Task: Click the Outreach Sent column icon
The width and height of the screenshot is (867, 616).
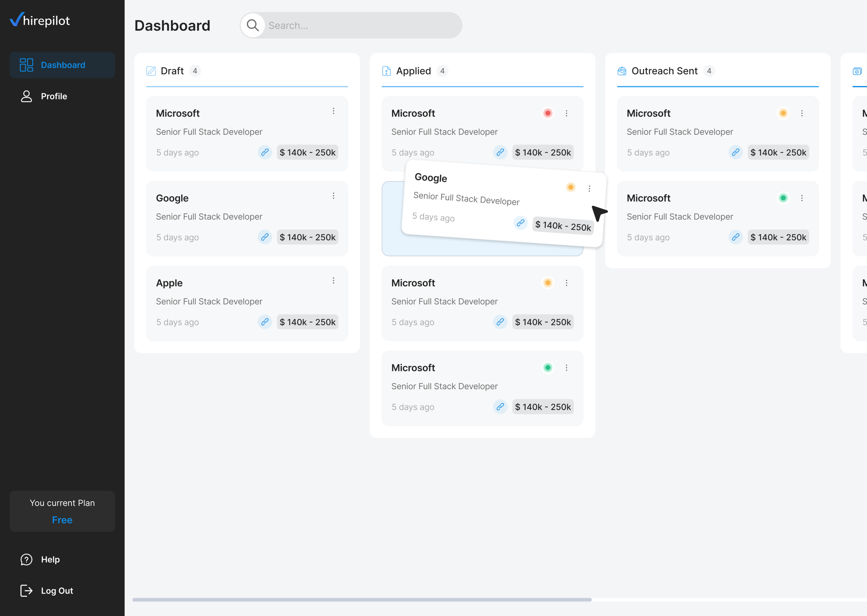Action: [621, 71]
